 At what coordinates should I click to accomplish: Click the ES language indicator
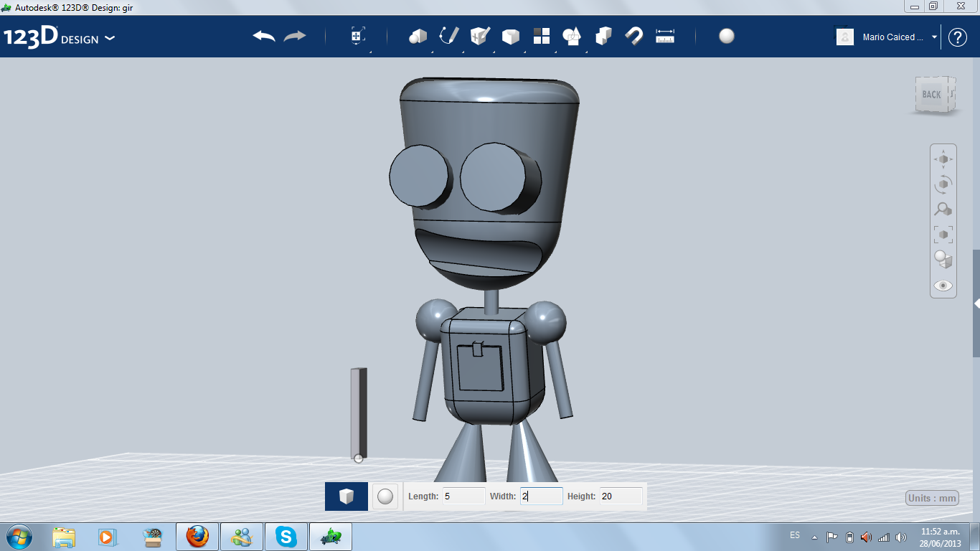(x=795, y=535)
